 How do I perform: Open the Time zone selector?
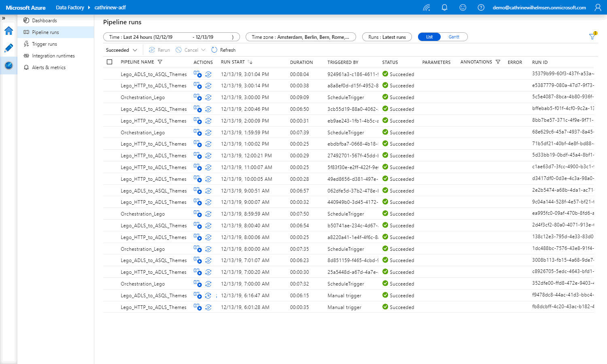pos(300,37)
